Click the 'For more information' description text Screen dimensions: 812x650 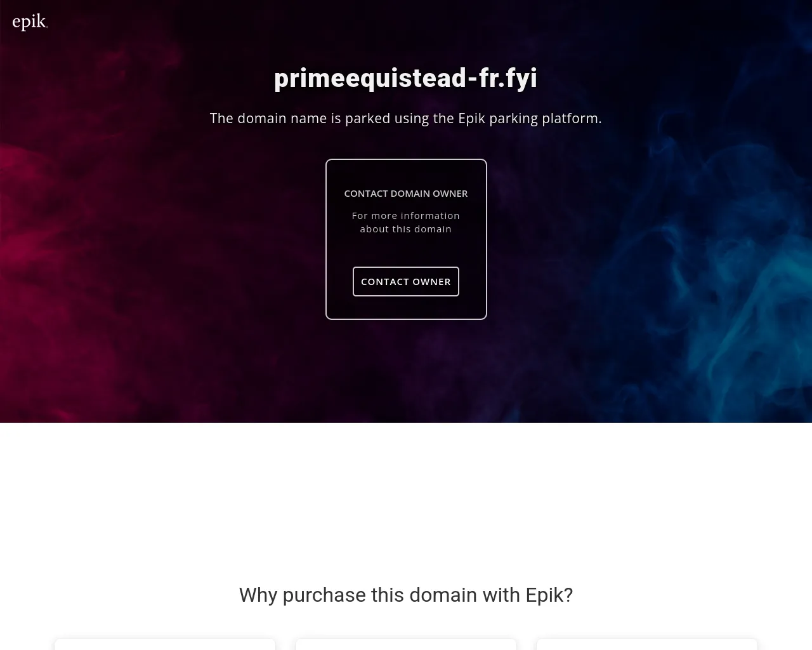click(406, 215)
